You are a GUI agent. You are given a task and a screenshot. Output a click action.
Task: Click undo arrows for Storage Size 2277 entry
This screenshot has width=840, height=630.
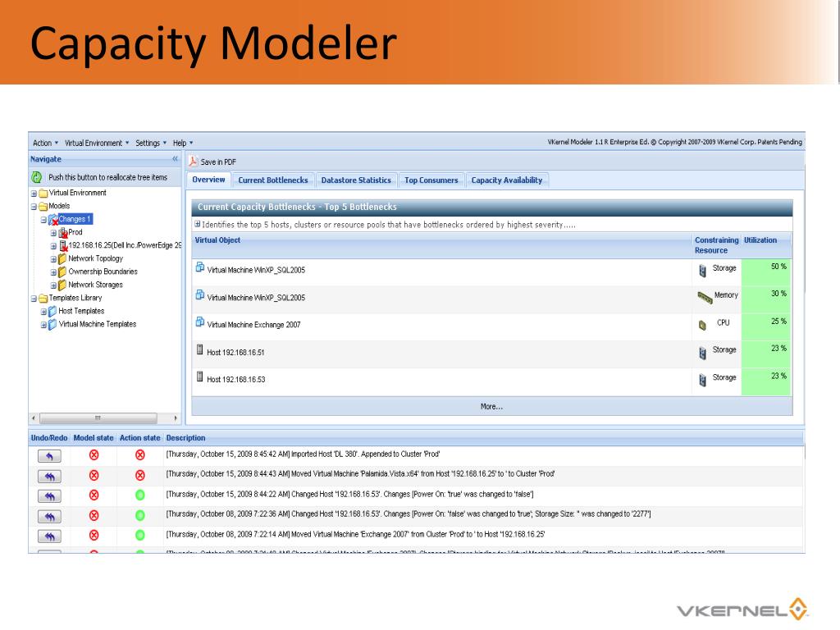pos(49,517)
